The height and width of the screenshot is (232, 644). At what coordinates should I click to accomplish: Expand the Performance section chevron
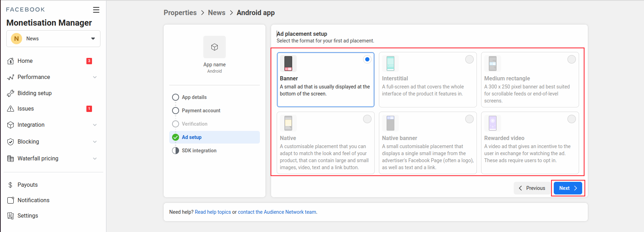(x=95, y=77)
